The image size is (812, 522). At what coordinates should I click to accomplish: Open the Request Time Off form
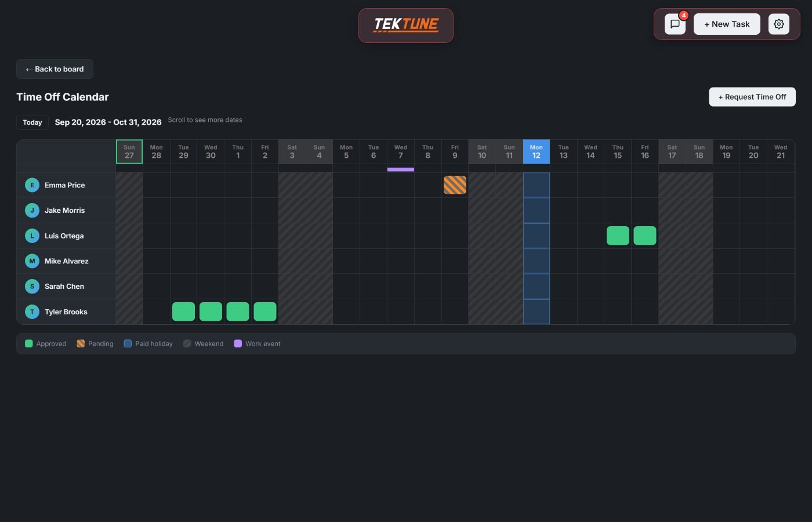[x=752, y=97]
